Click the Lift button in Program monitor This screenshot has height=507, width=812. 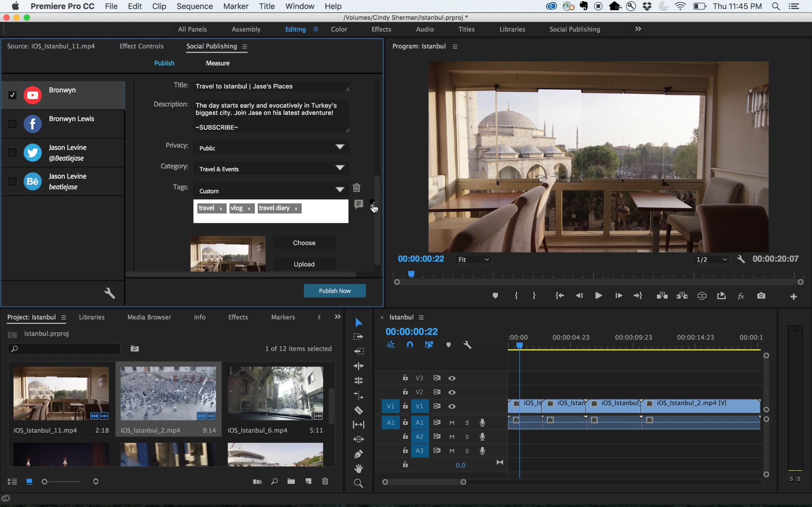[x=662, y=296]
